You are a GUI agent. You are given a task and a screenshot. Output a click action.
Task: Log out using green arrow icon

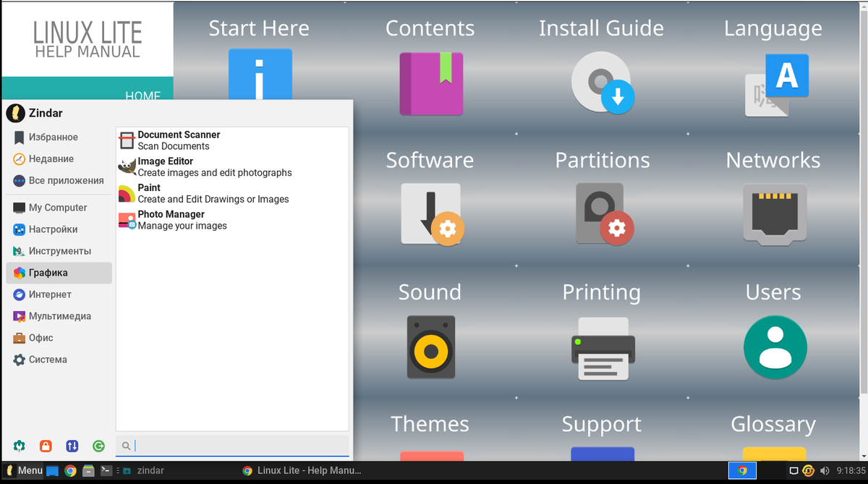tap(98, 446)
